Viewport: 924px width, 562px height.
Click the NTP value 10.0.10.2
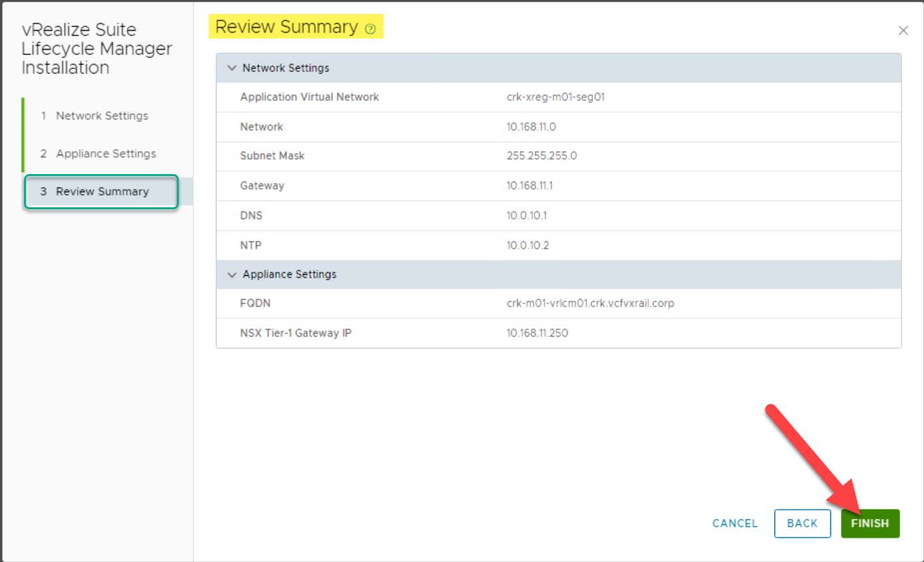pos(527,246)
